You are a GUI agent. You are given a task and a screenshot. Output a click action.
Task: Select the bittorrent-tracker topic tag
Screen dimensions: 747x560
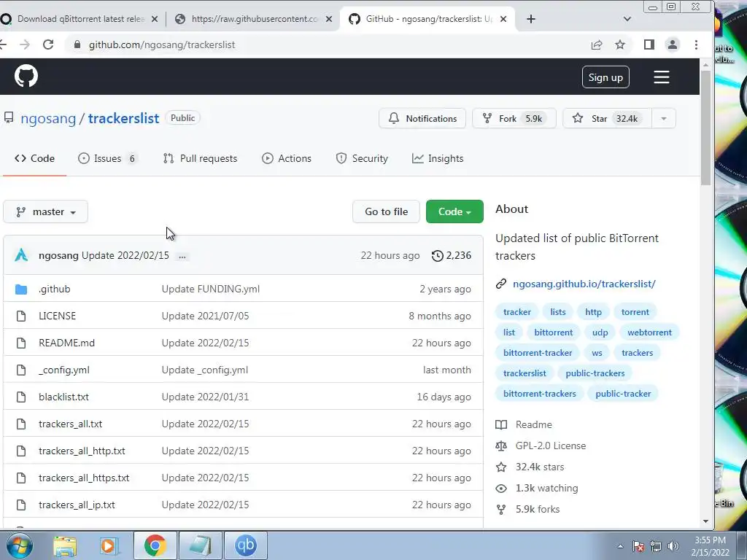coord(538,353)
